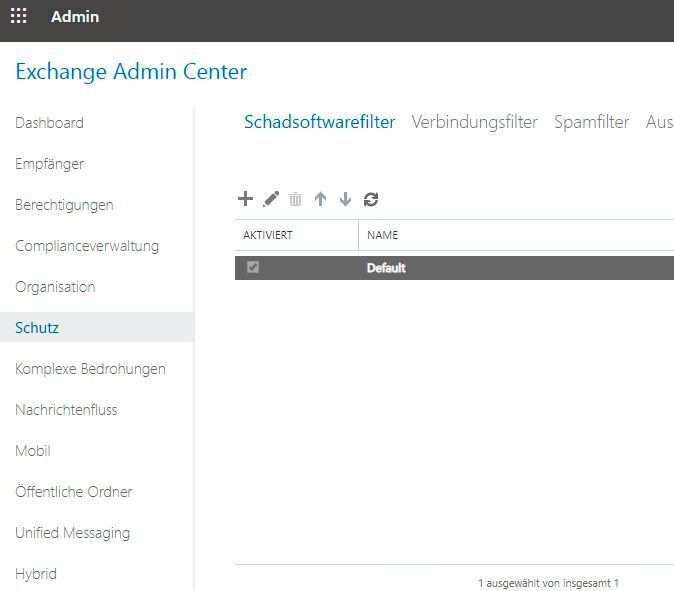Image resolution: width=674 pixels, height=591 pixels.
Task: Click the Exchange Admin Center title
Action: (132, 72)
